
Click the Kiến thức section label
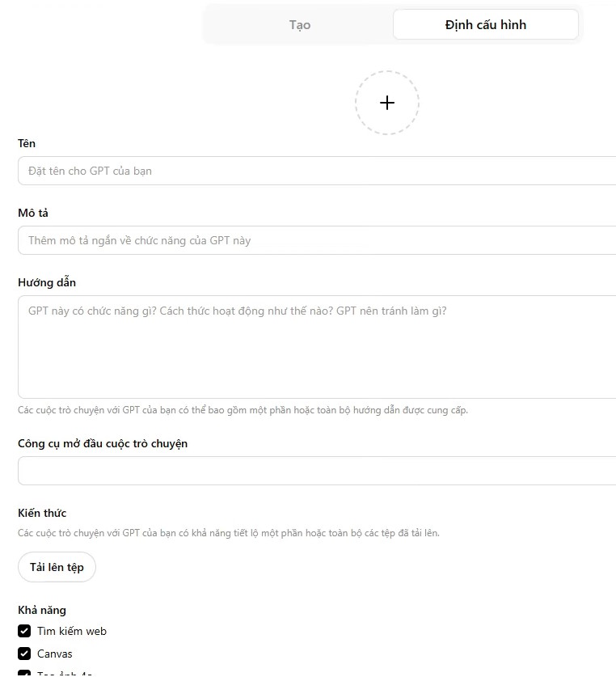pyautogui.click(x=41, y=513)
